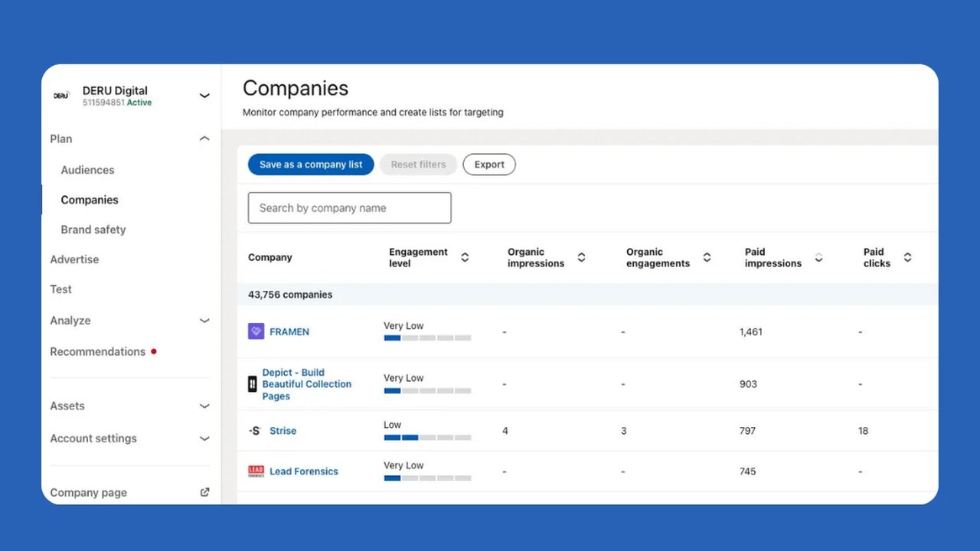This screenshot has width=980, height=551.
Task: Expand the Assets section chevron
Action: click(204, 406)
